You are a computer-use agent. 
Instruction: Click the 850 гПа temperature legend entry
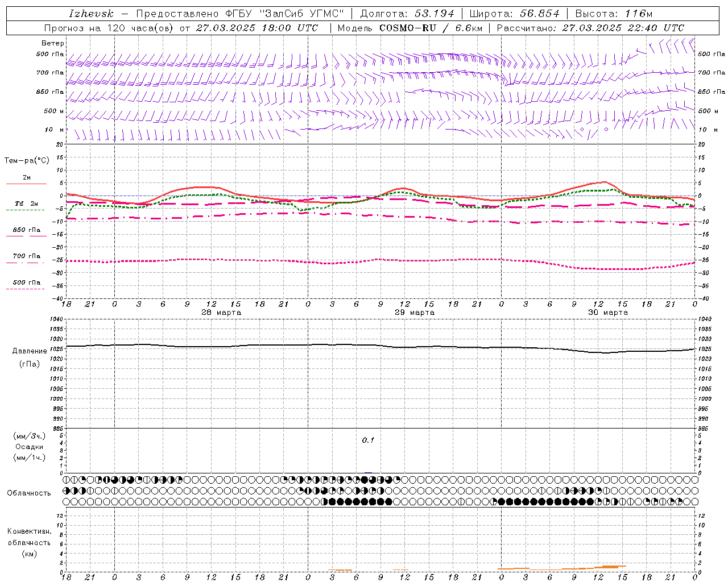coord(27,230)
